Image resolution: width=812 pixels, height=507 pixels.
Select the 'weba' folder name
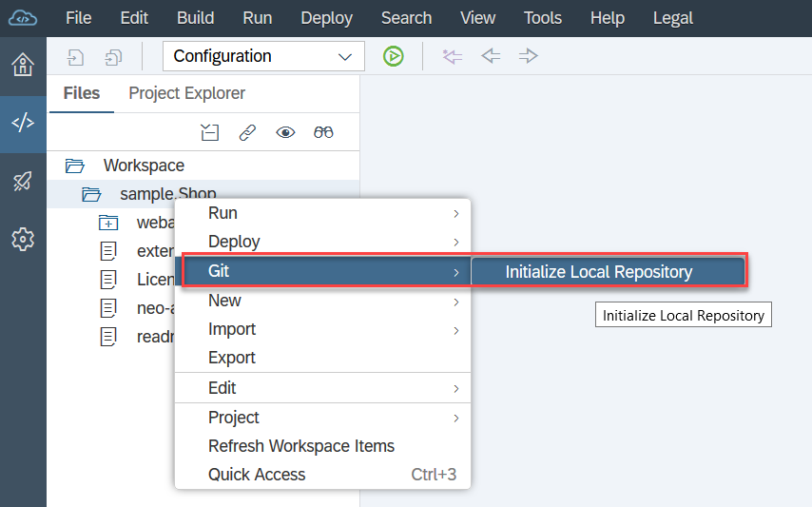click(x=155, y=223)
